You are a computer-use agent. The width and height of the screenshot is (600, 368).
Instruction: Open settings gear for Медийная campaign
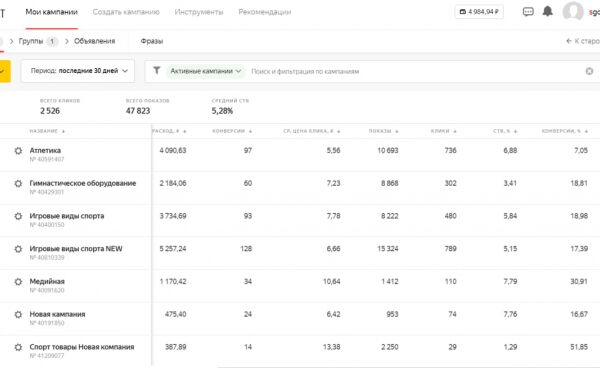pyautogui.click(x=18, y=282)
